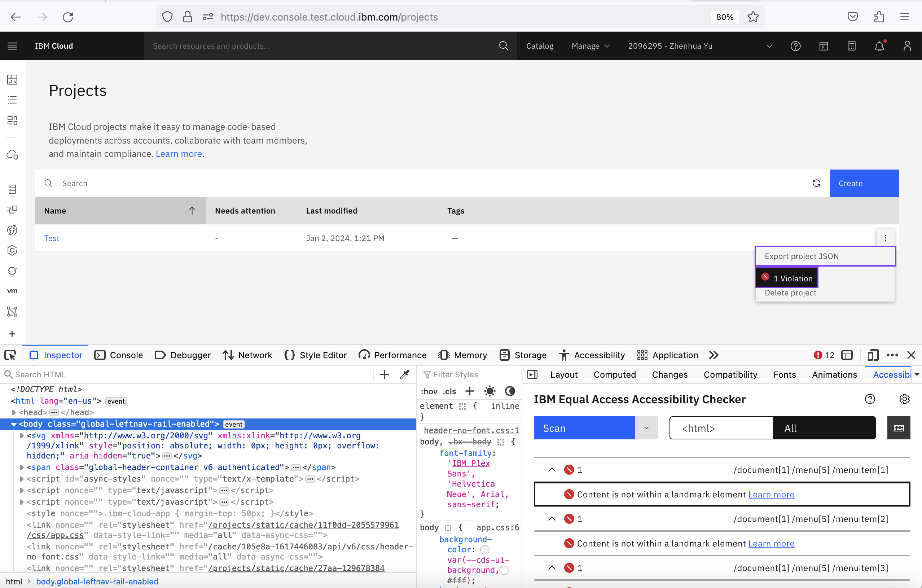Select Delete project menu item
The height and width of the screenshot is (588, 922).
[825, 293]
